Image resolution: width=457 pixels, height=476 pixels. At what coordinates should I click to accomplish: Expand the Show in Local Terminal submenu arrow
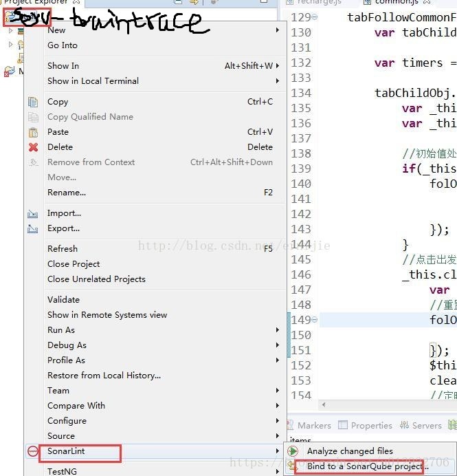(x=277, y=81)
